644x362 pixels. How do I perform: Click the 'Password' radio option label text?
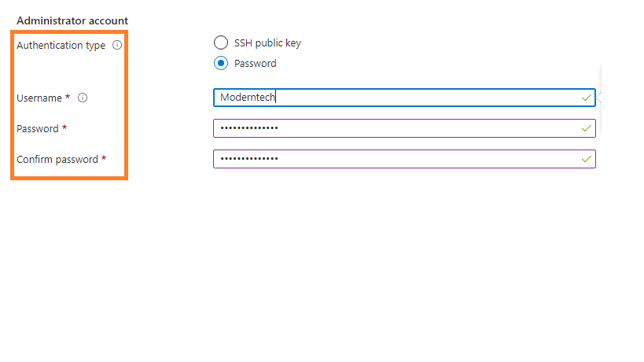[256, 64]
